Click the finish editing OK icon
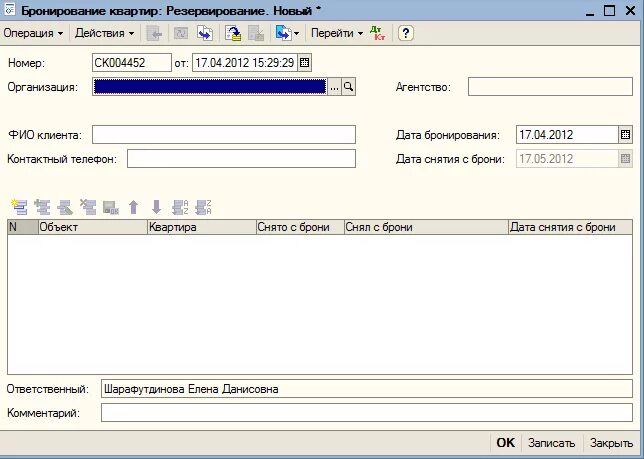This screenshot has height=459, width=644. (x=110, y=207)
